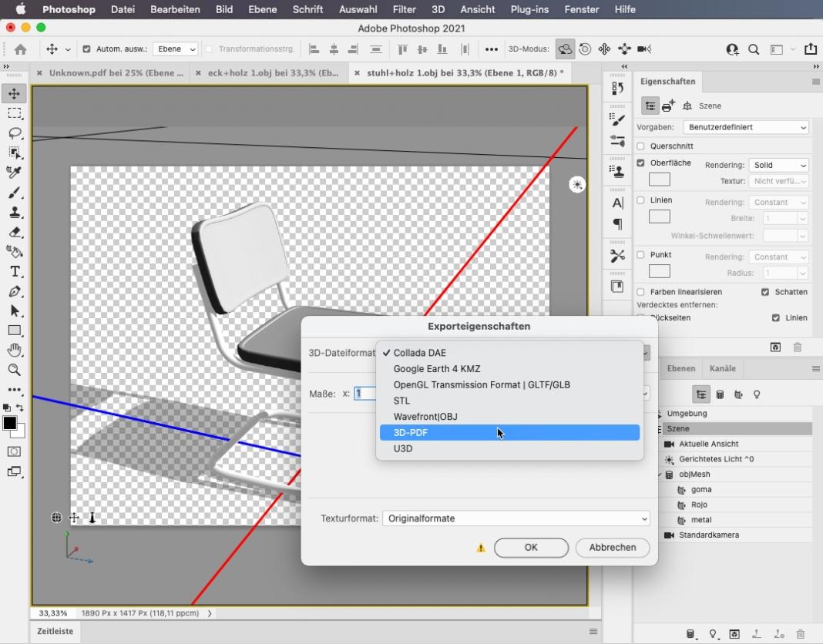Select the Path Selection tool
The width and height of the screenshot is (823, 644).
[14, 310]
